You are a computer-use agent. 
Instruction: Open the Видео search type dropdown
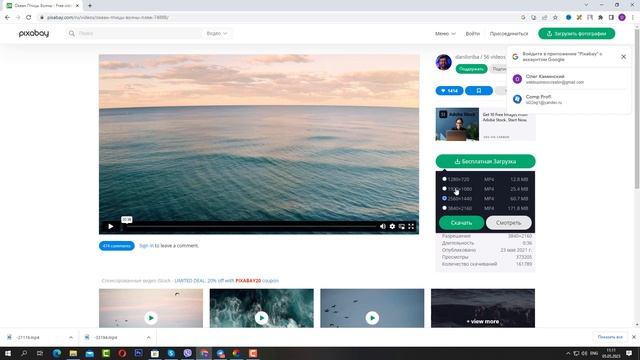pyautogui.click(x=217, y=33)
